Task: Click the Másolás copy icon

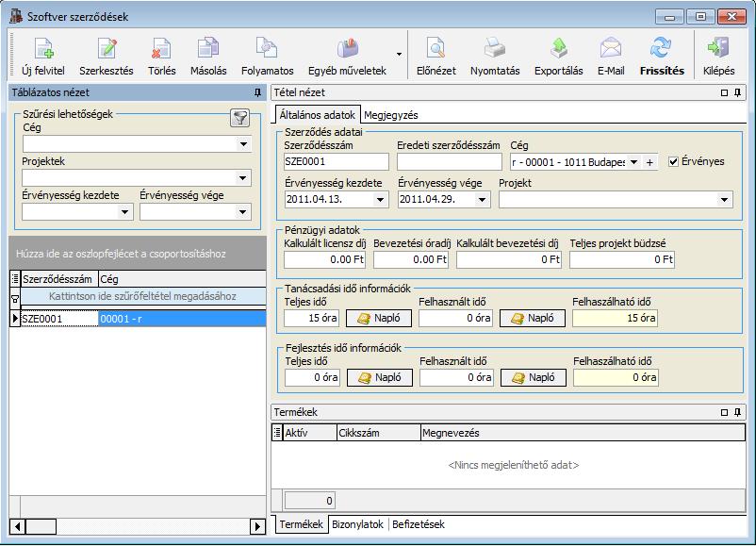Action: [208, 49]
